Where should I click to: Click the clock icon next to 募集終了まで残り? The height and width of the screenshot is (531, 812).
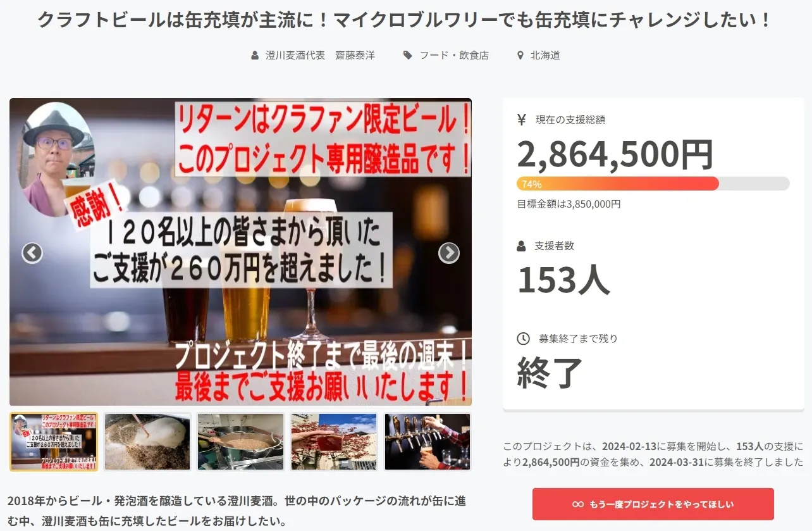523,339
